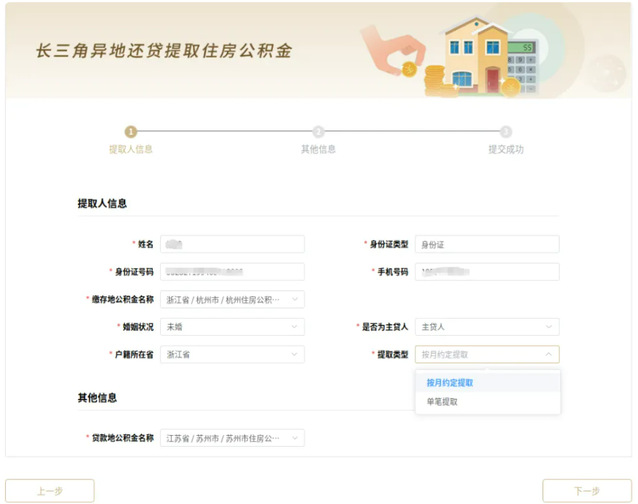The image size is (638, 504).
Task: Focus the 手机号码 input field
Action: 487,272
